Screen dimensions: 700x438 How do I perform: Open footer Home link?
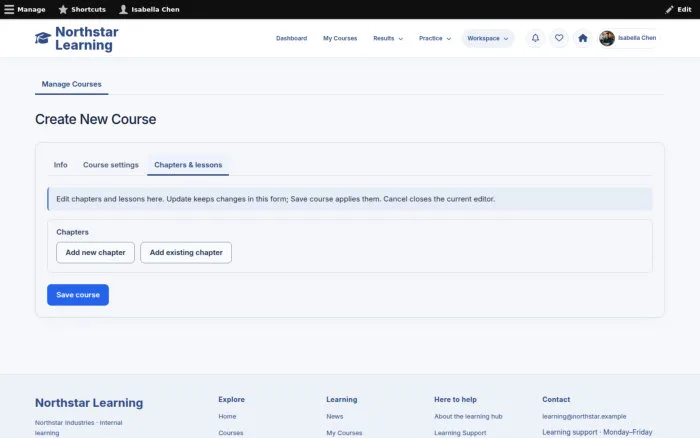[x=227, y=416]
